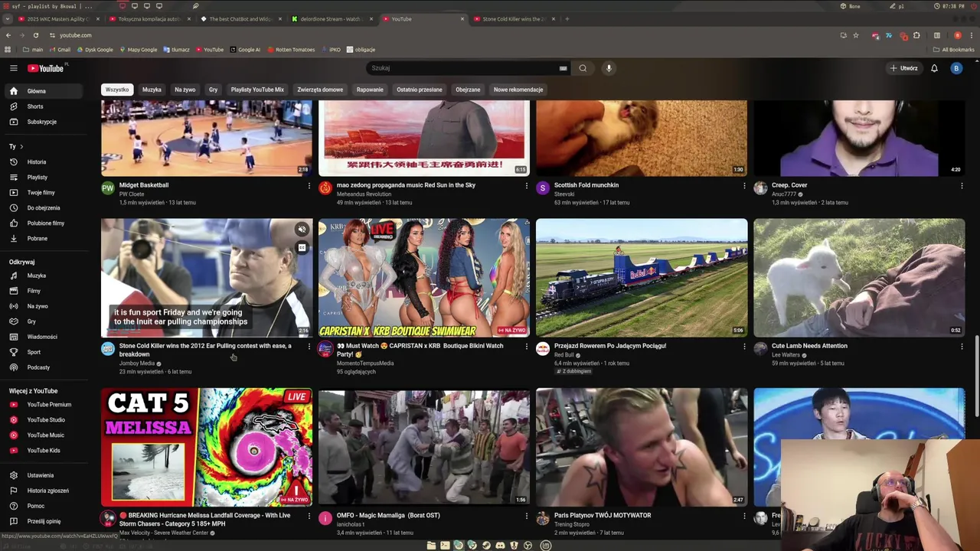Open Ustawienia settings in sidebar
The height and width of the screenshot is (551, 980).
(x=41, y=475)
